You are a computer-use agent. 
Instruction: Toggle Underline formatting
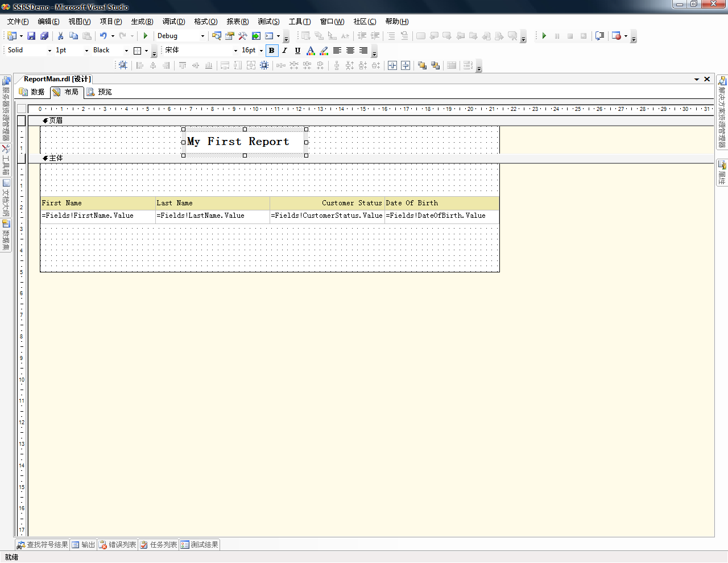(297, 51)
